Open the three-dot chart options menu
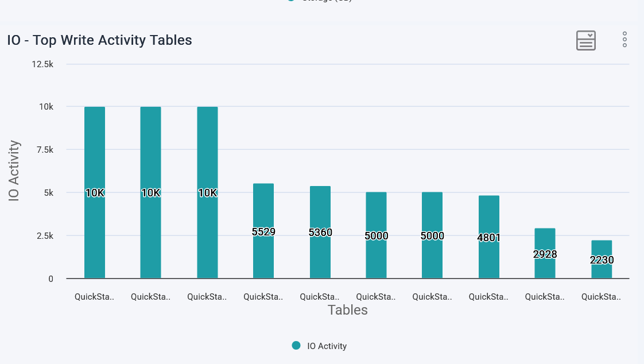 (x=624, y=40)
